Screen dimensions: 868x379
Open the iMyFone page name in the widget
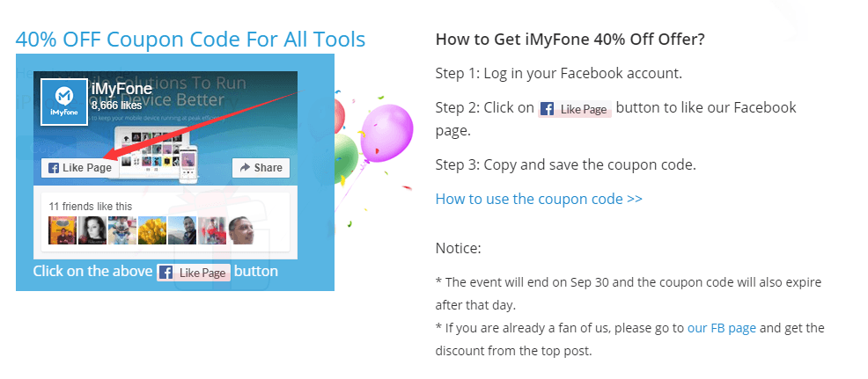121,89
